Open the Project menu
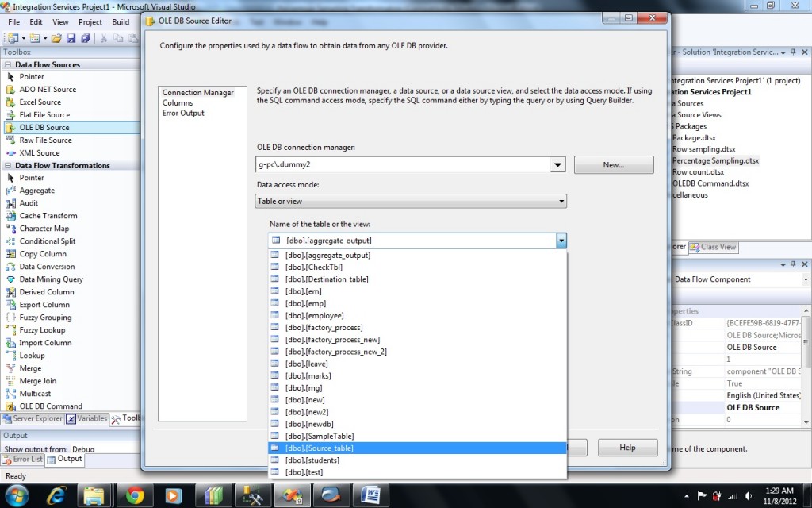 click(x=90, y=22)
